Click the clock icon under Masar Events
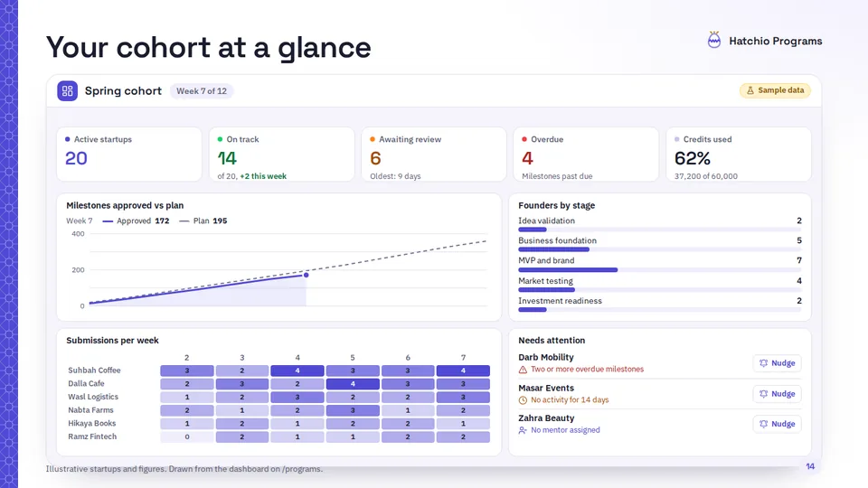Image resolution: width=868 pixels, height=488 pixels. (x=523, y=400)
